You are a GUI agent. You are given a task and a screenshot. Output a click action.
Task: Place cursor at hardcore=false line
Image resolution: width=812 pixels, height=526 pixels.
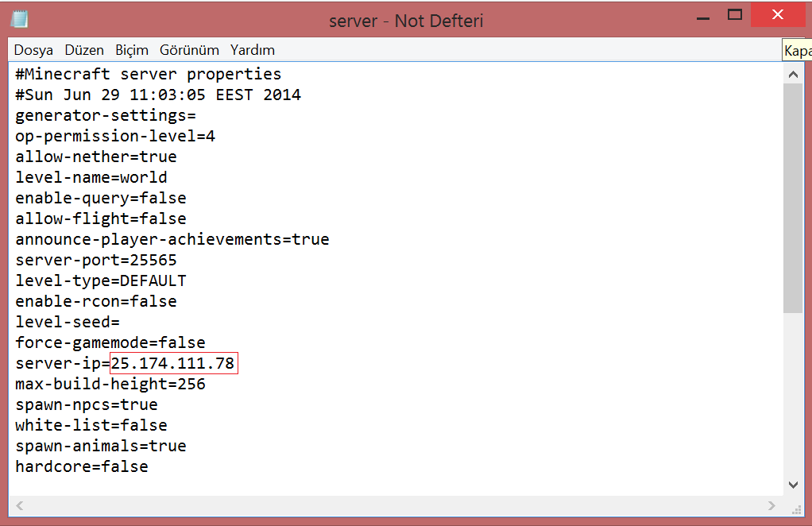(82, 466)
